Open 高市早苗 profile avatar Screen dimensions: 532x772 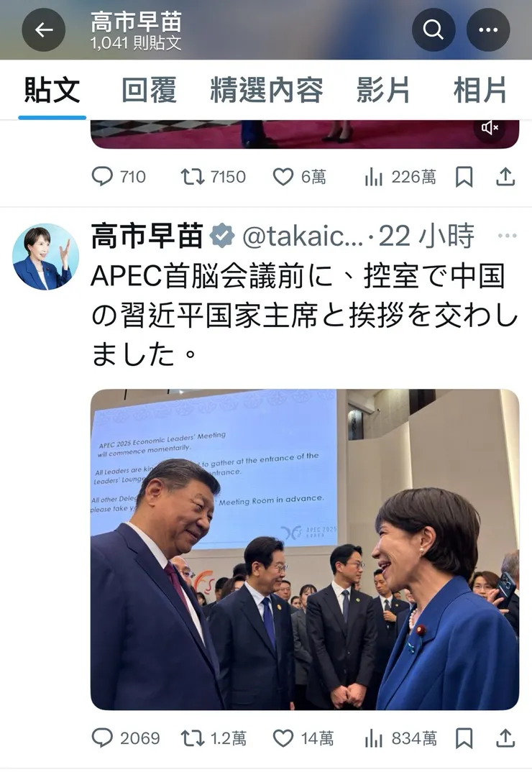click(45, 257)
